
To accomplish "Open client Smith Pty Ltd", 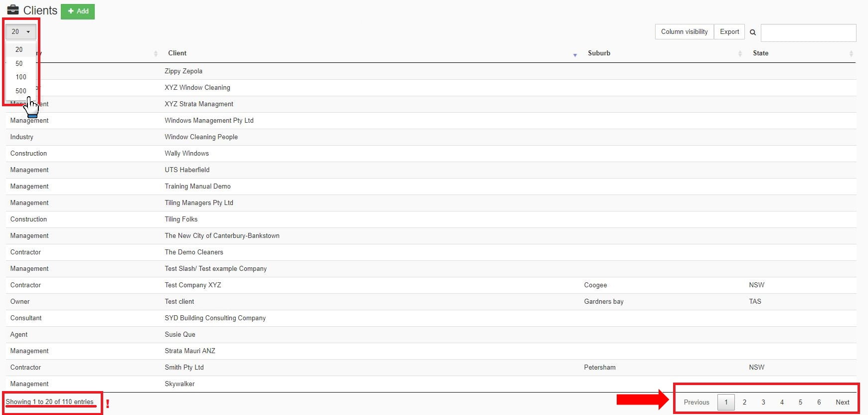I will point(184,367).
